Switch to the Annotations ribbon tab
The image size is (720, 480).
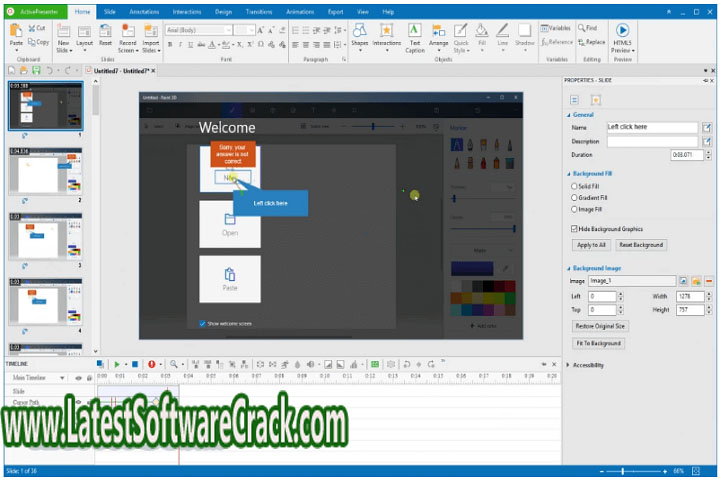point(144,11)
